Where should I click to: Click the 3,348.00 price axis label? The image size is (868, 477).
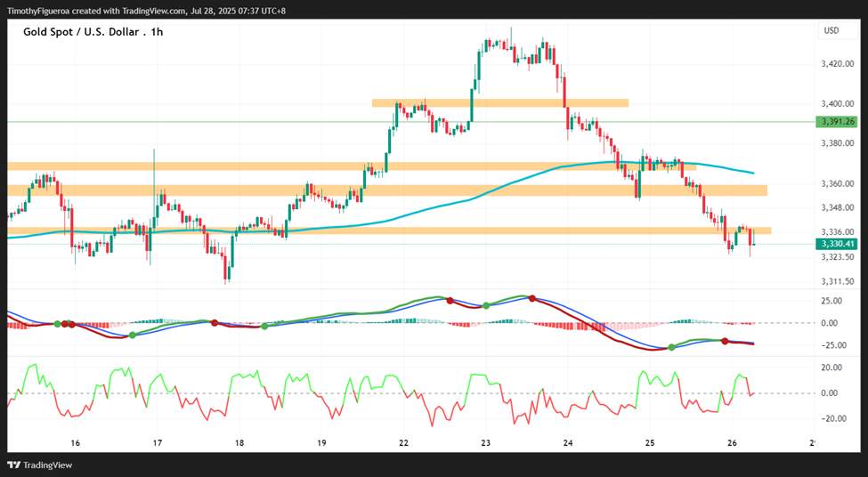pyautogui.click(x=836, y=208)
